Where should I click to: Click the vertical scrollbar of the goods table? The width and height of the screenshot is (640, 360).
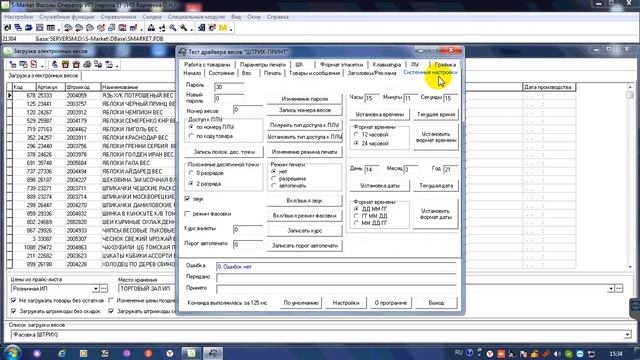630,176
